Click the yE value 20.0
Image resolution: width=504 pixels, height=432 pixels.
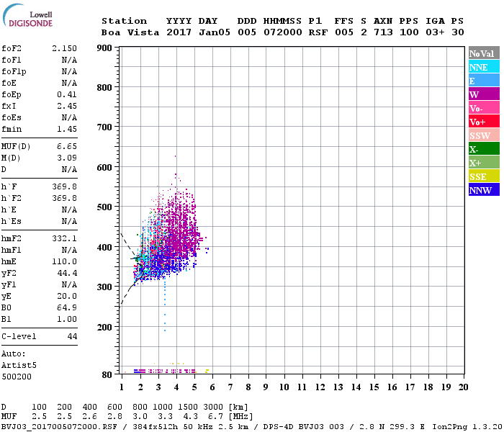point(67,297)
